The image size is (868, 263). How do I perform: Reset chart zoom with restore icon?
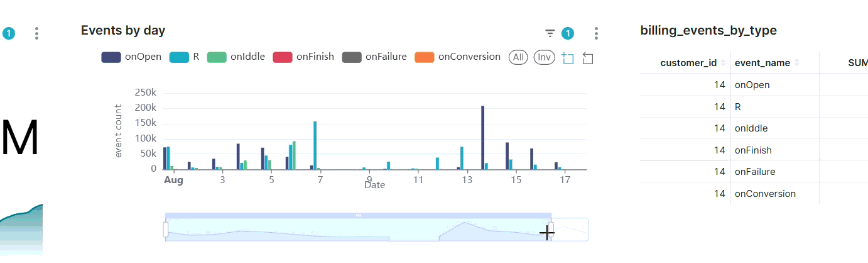[x=588, y=58]
